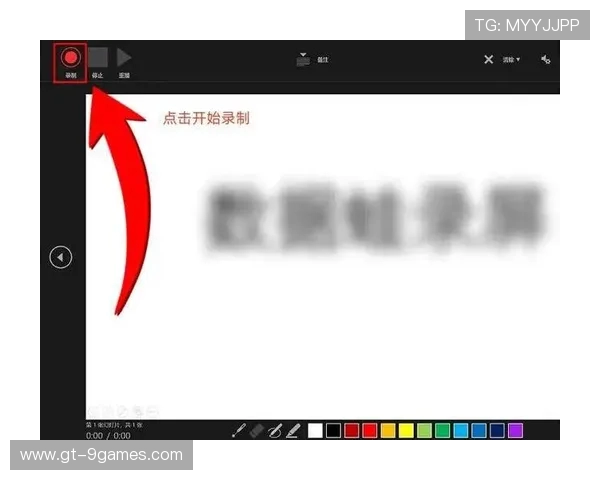Choose the white ink color swatch

click(x=315, y=430)
